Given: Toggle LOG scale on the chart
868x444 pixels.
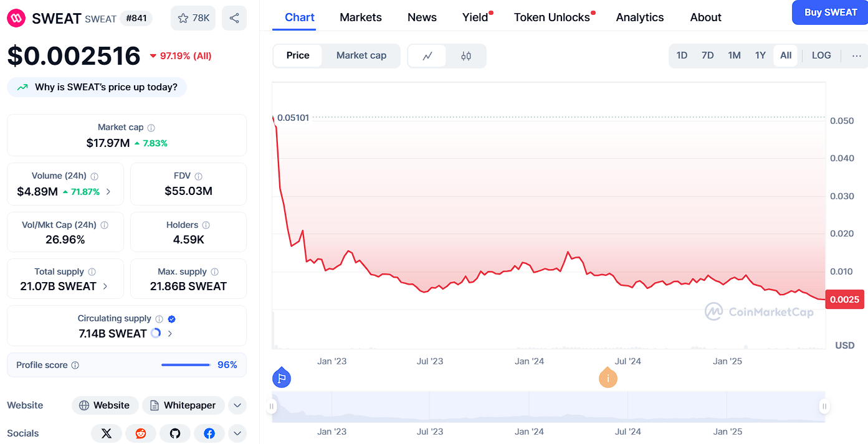Looking at the screenshot, I should pyautogui.click(x=821, y=55).
